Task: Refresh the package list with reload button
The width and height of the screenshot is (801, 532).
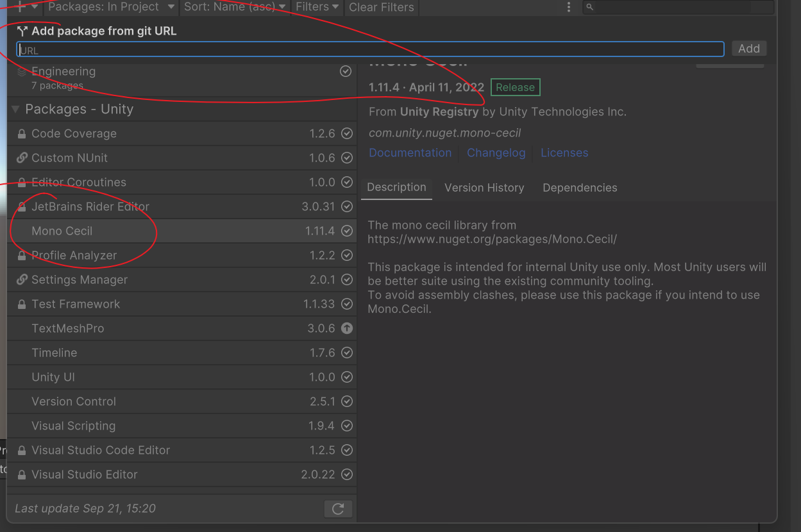Action: pos(338,509)
